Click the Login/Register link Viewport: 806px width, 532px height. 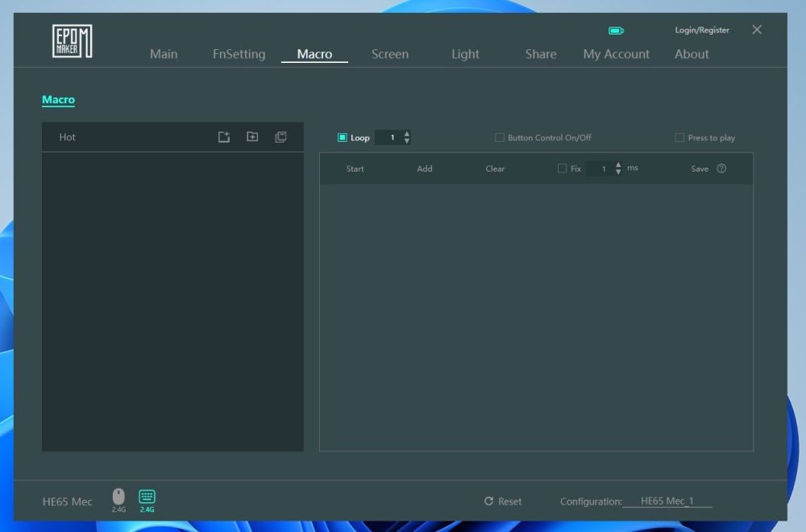click(702, 30)
